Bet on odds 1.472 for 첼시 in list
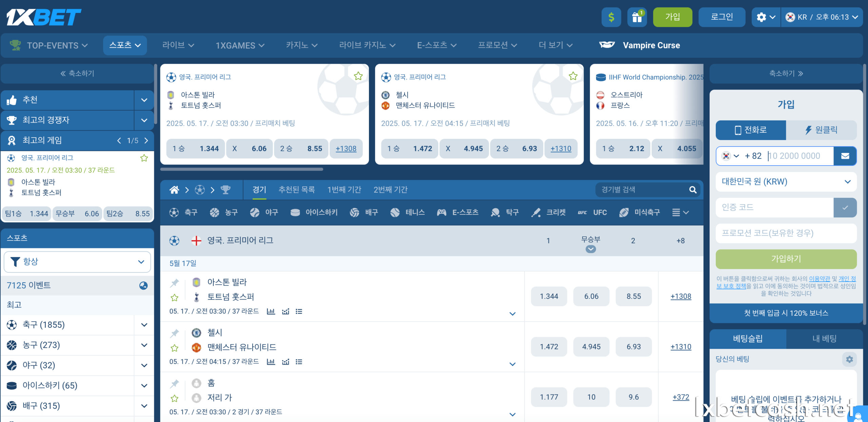868x422 pixels. pos(549,347)
